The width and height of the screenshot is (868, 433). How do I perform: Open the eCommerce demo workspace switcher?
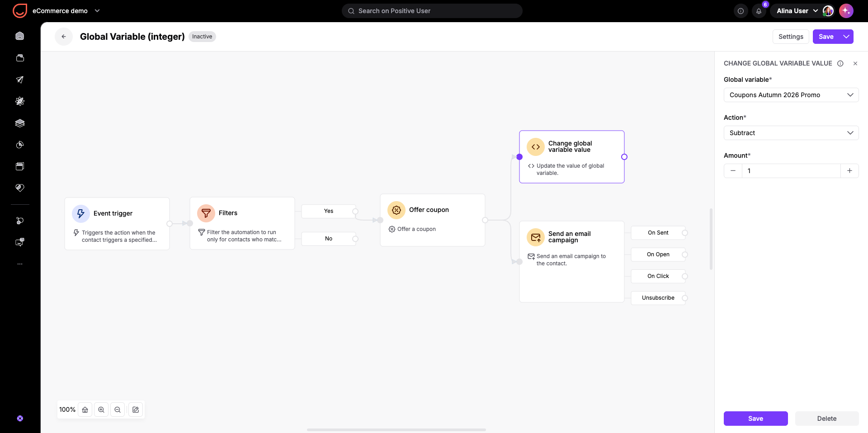[66, 11]
